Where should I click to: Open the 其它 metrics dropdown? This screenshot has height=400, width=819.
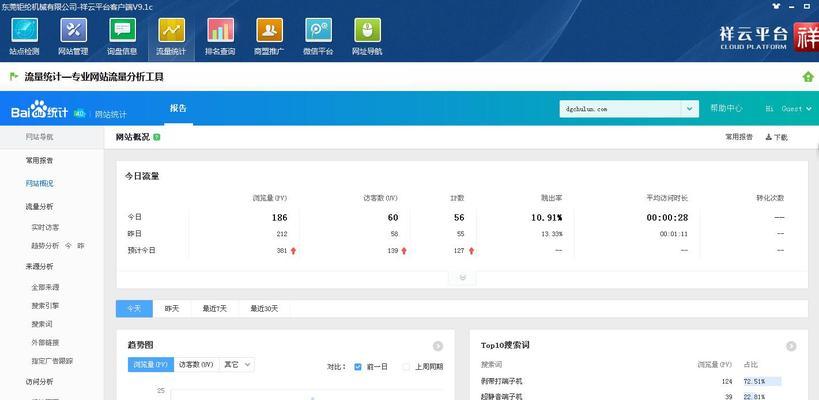237,364
